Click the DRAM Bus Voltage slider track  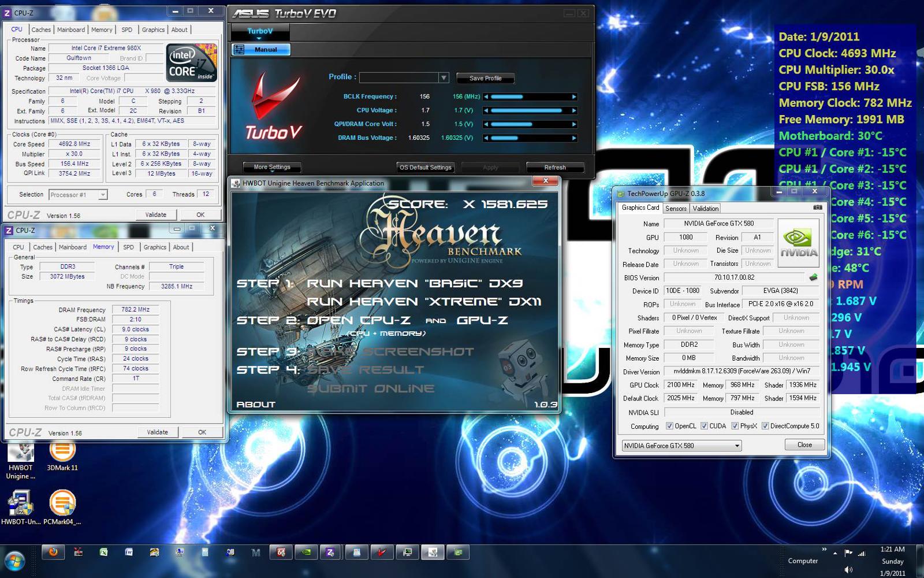530,138
